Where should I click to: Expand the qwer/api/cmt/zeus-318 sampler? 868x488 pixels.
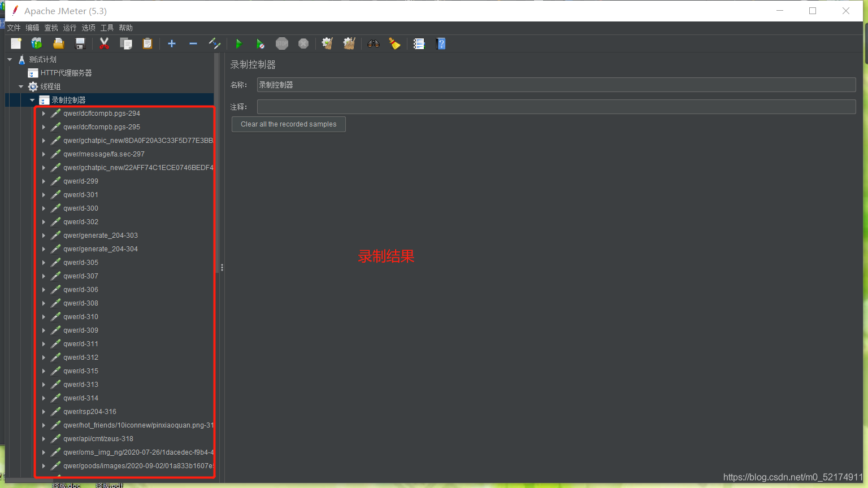(44, 439)
